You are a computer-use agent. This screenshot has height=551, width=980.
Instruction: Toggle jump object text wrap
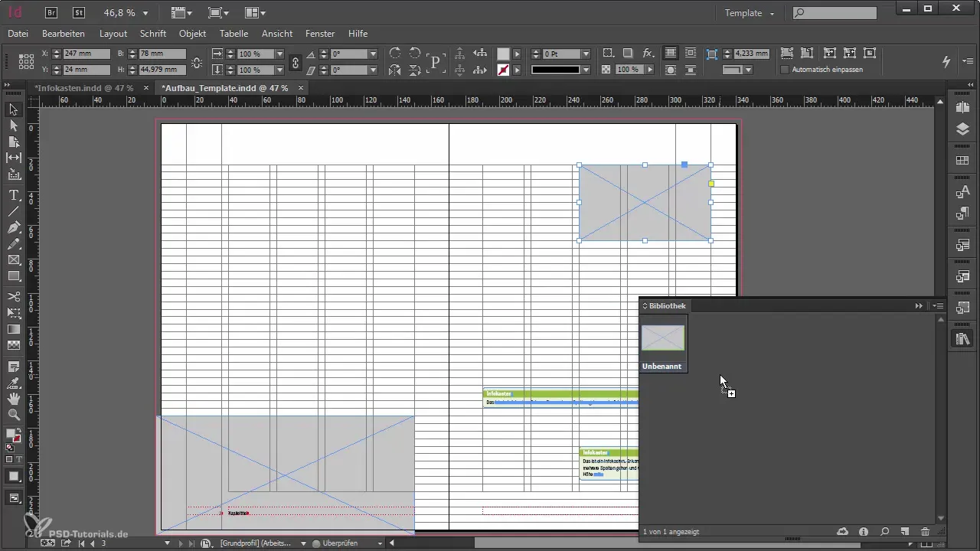tap(691, 70)
